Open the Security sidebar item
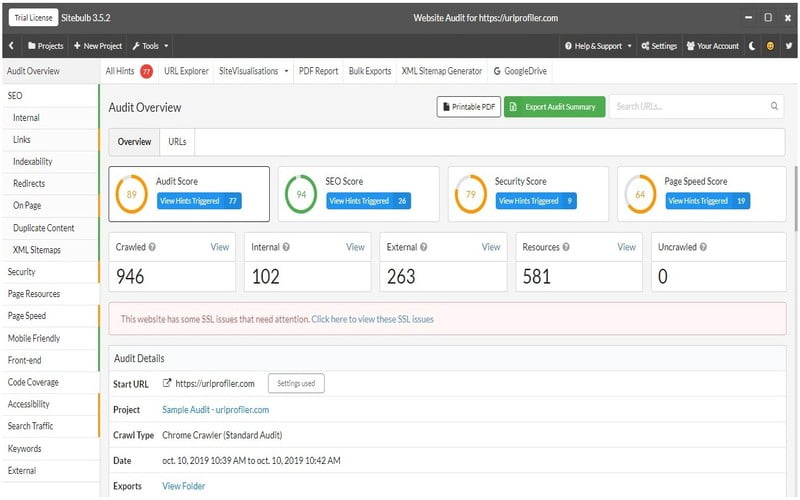800x500 pixels. coord(50,272)
